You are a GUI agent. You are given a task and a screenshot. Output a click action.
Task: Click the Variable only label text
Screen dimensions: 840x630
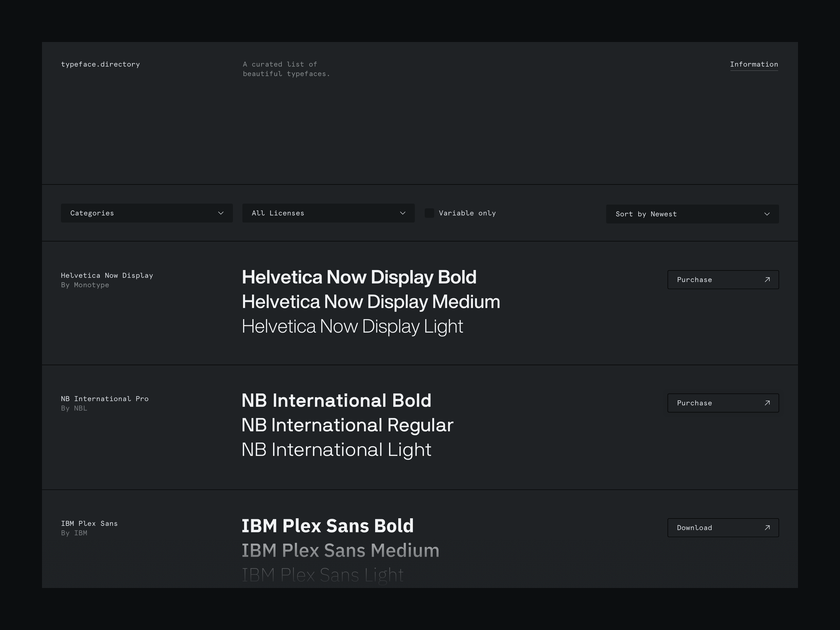pos(467,213)
